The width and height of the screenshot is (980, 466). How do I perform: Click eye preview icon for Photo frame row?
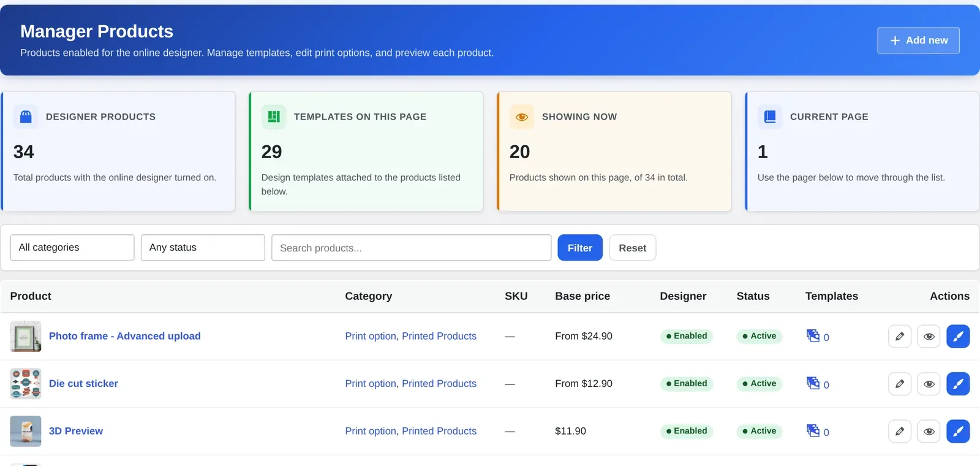(929, 336)
